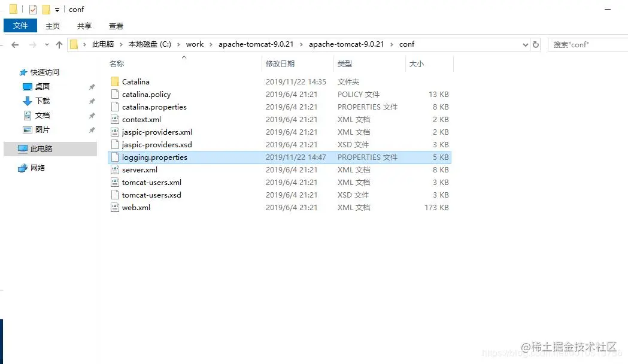Click work in the address breadcrumb
The height and width of the screenshot is (364, 628).
(x=195, y=44)
